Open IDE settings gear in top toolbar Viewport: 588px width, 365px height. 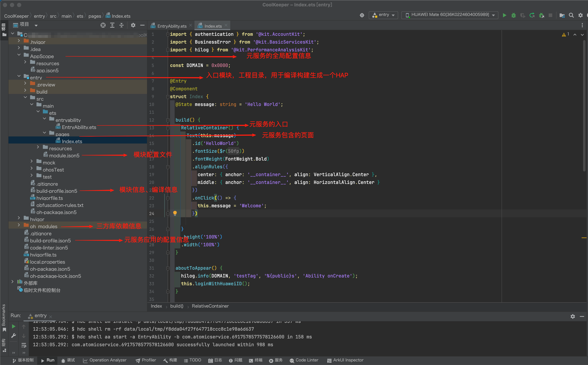tap(580, 15)
